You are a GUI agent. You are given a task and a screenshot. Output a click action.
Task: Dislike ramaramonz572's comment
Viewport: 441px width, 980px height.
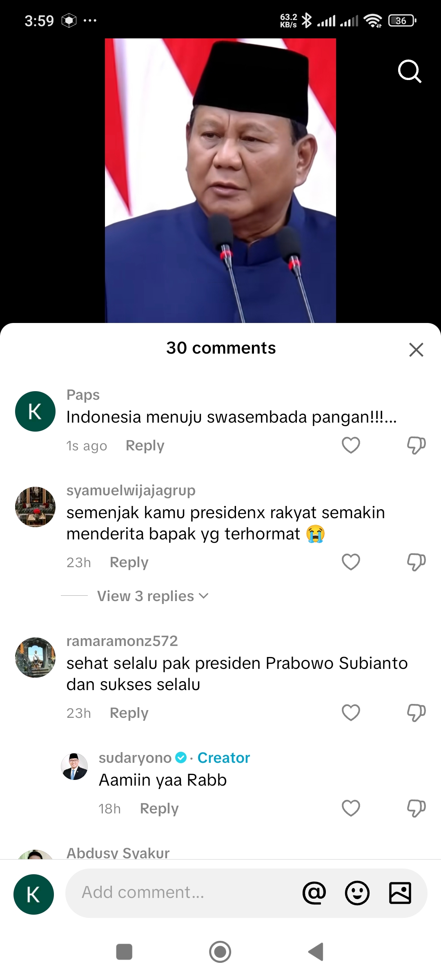[416, 713]
